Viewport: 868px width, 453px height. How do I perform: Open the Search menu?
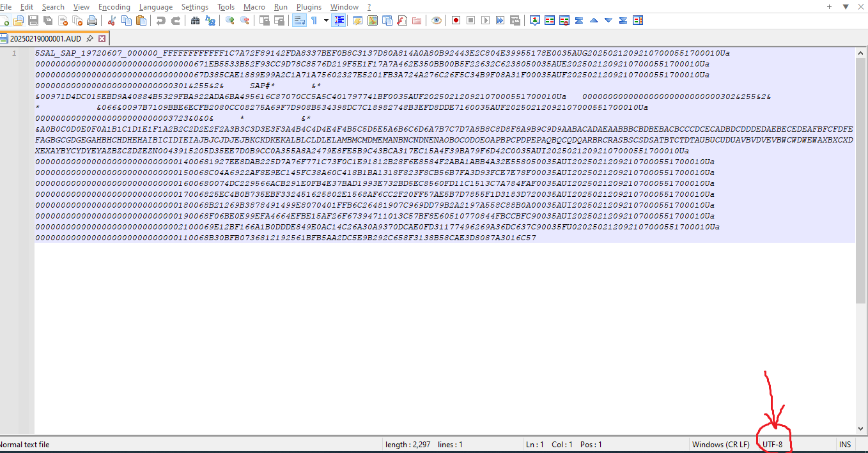tap(53, 7)
